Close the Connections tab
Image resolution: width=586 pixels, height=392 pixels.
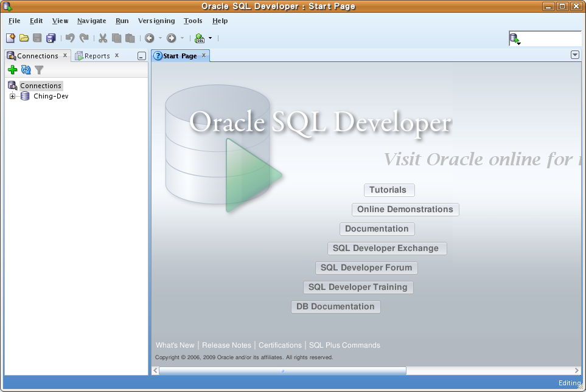tap(65, 55)
